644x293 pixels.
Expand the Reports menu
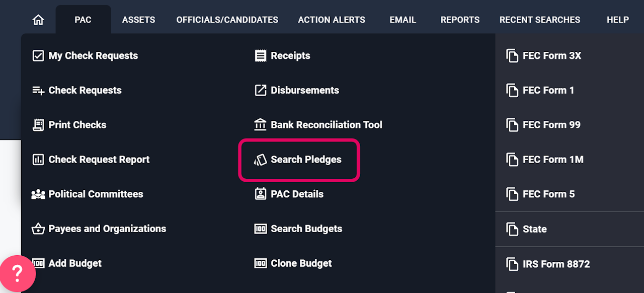460,20
